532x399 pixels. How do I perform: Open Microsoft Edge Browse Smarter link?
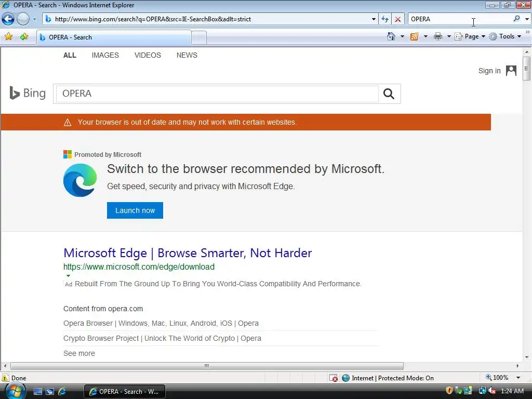[x=188, y=253]
